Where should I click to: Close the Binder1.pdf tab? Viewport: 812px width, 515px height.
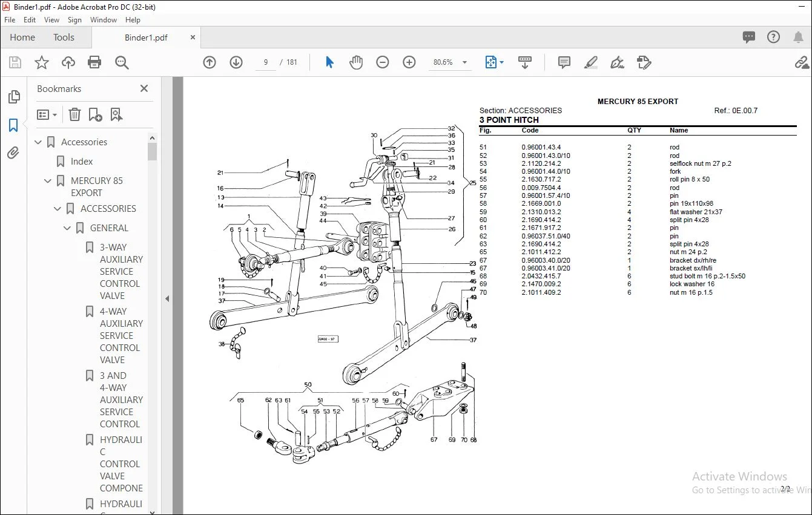pos(193,38)
